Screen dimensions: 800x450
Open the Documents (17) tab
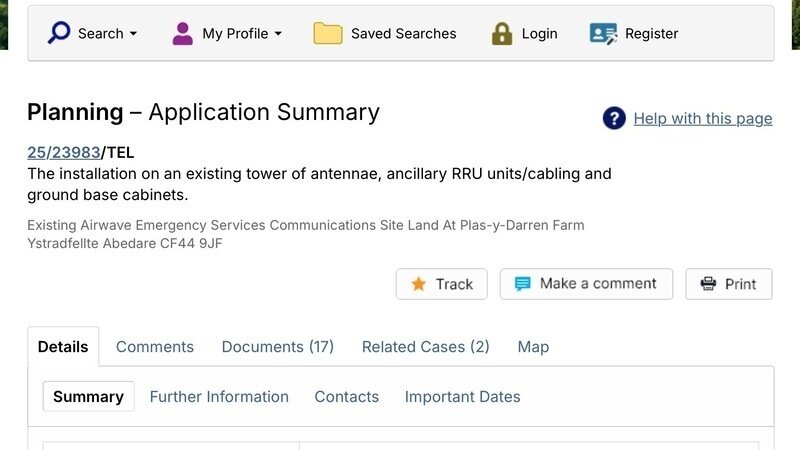277,347
